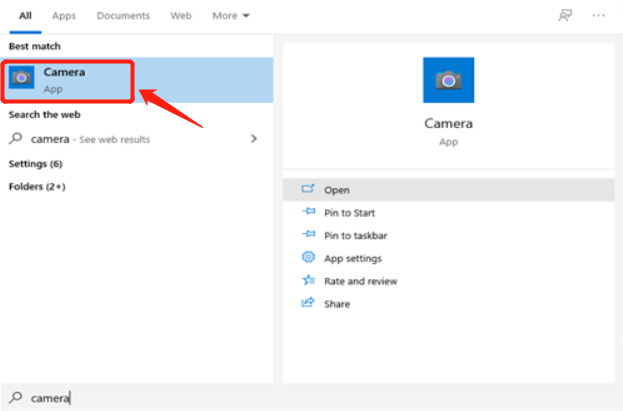Viewport: 623px width, 411px height.
Task: Click the Share icon in actions list
Action: tap(308, 304)
